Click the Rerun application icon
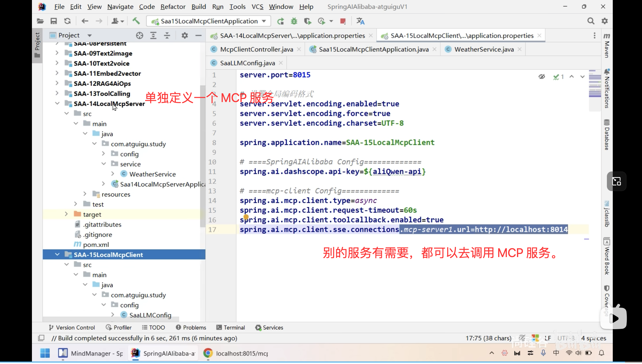 click(280, 21)
